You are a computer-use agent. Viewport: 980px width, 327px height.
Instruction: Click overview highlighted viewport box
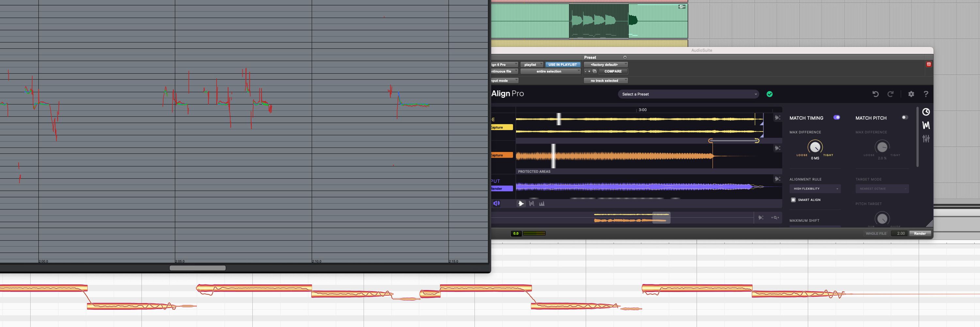click(x=661, y=218)
